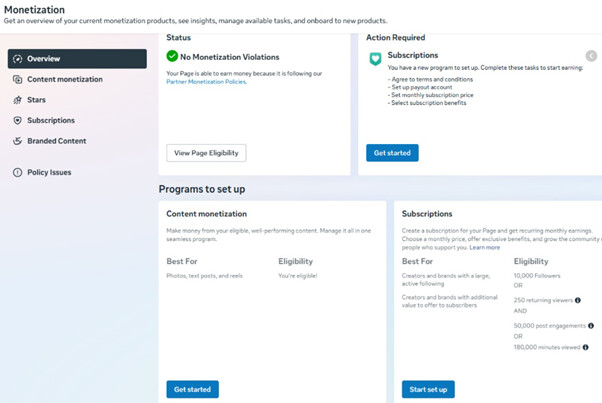Open the Partner Monetization Policies link

206,82
